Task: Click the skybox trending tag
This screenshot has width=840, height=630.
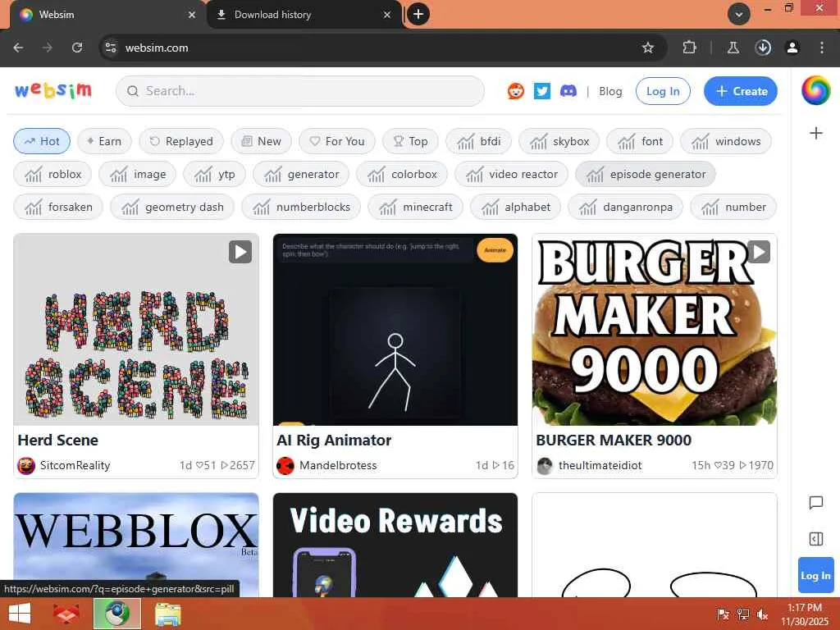Action: click(559, 141)
